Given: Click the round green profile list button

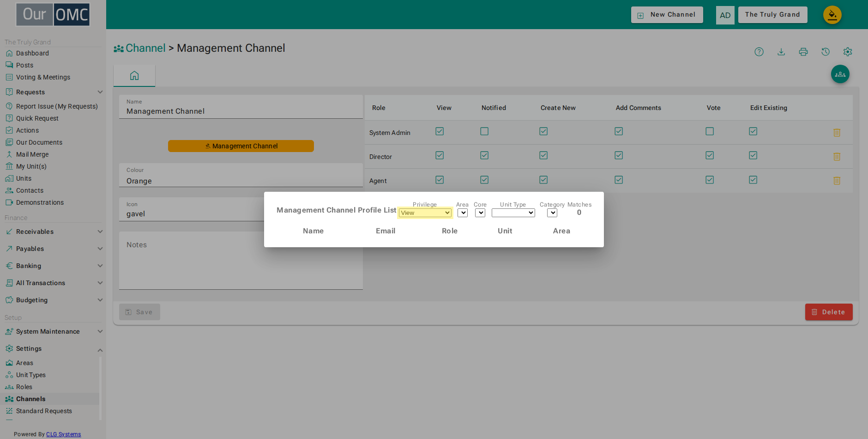Looking at the screenshot, I should click(x=840, y=74).
